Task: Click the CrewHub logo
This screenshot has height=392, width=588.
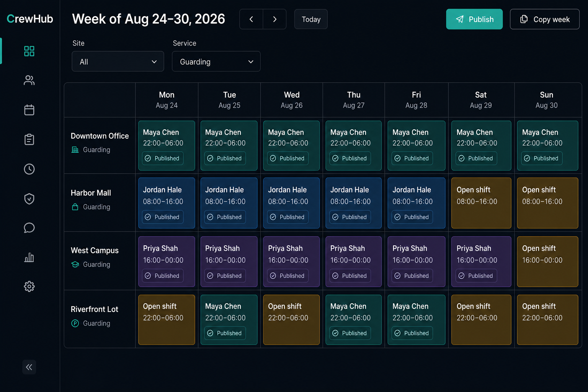Action: pos(30,19)
